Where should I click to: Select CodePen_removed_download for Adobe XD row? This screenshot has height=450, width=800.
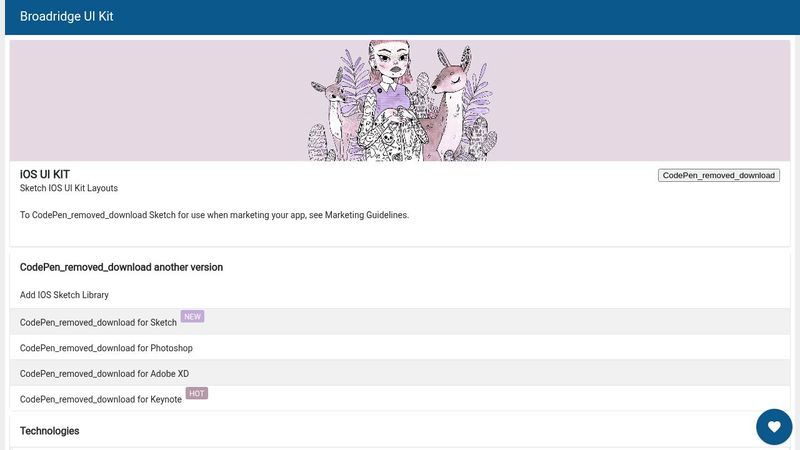click(400, 373)
